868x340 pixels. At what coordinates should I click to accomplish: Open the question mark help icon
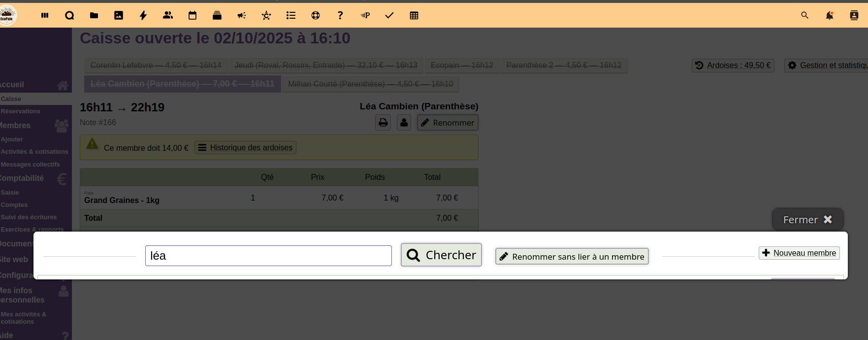(x=340, y=15)
